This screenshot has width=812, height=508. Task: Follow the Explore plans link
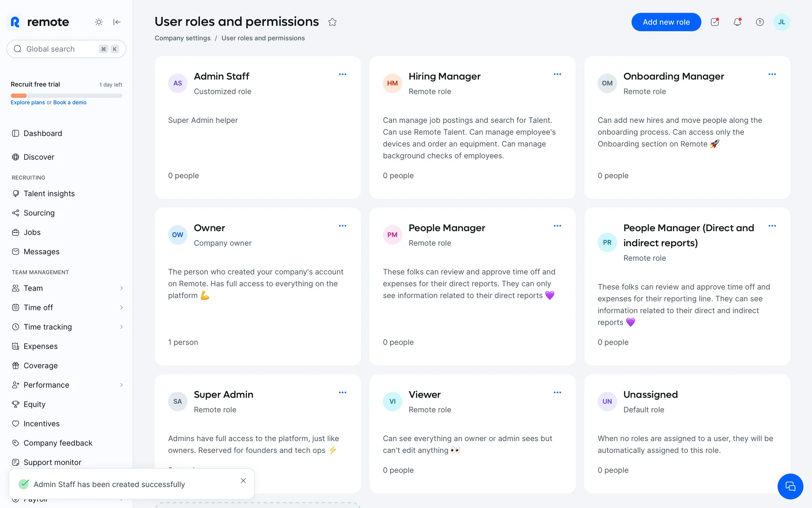tap(27, 102)
